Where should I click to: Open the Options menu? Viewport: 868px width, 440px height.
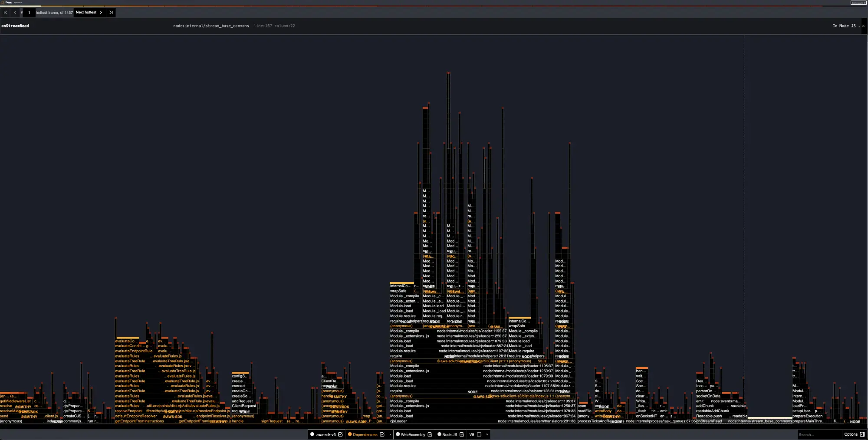click(851, 434)
